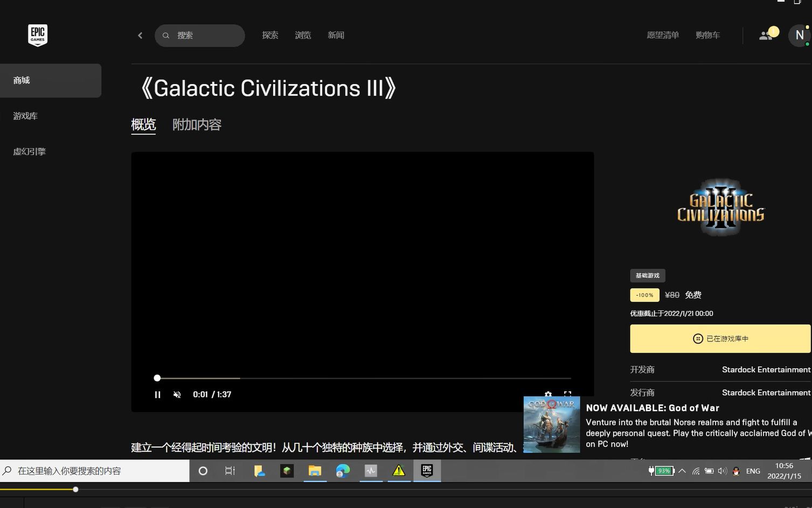Open the 新闻 news page

[336, 35]
